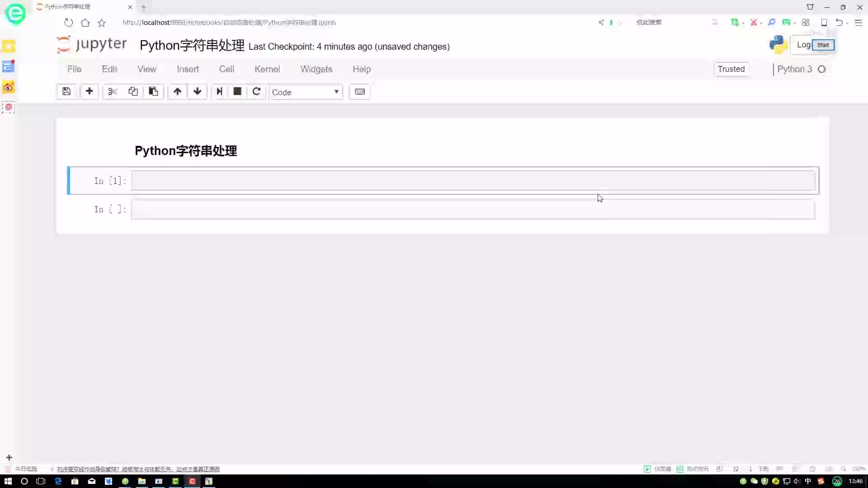This screenshot has width=868, height=488.
Task: Open the browser hamburger menu
Action: click(x=859, y=23)
